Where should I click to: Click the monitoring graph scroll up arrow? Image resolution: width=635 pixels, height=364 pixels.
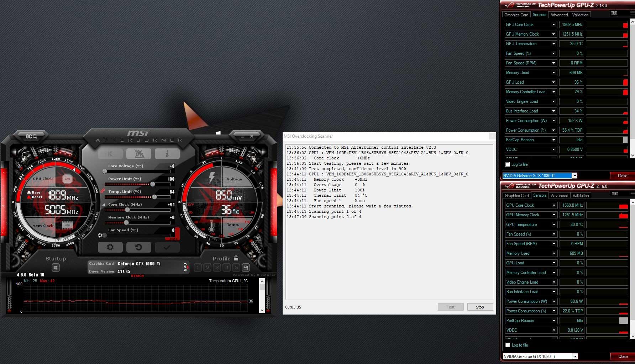coord(262,281)
